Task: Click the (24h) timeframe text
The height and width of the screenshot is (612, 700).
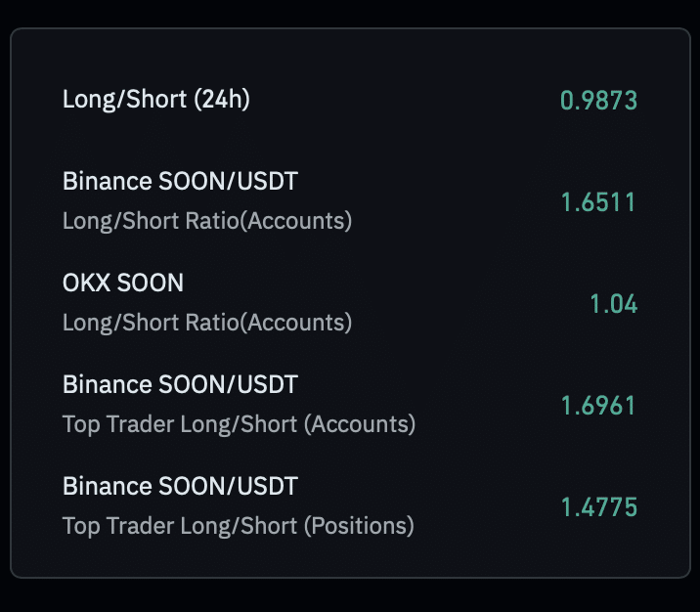Action: click(x=222, y=99)
